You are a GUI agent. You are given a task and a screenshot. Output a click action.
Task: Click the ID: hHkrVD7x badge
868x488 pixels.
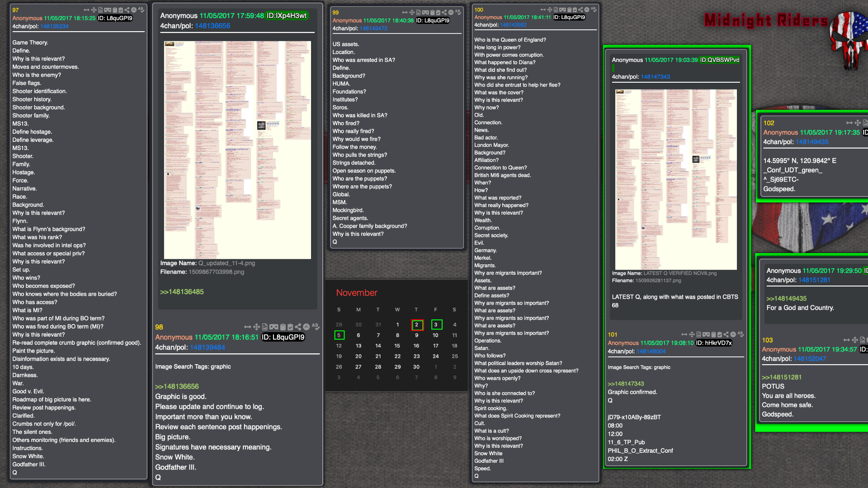click(713, 343)
